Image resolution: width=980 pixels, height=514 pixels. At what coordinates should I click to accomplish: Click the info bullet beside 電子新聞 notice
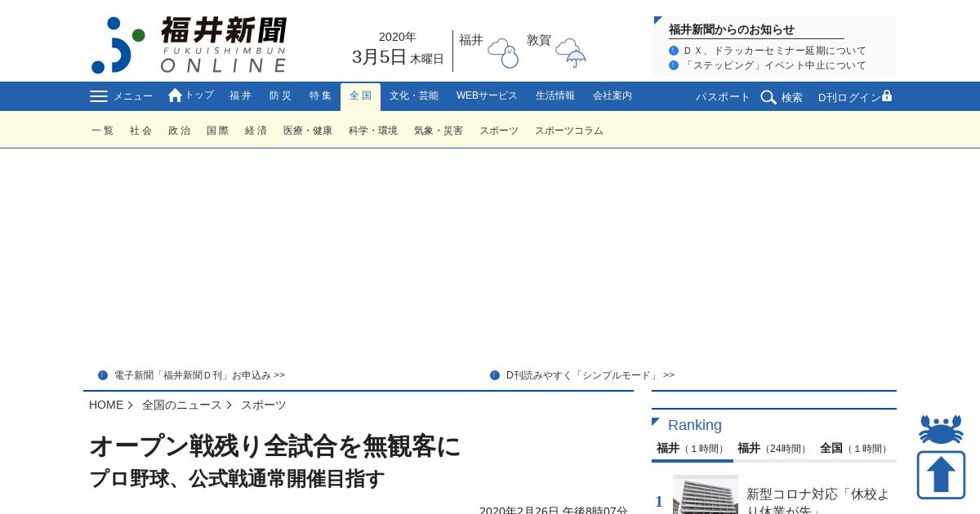(103, 375)
